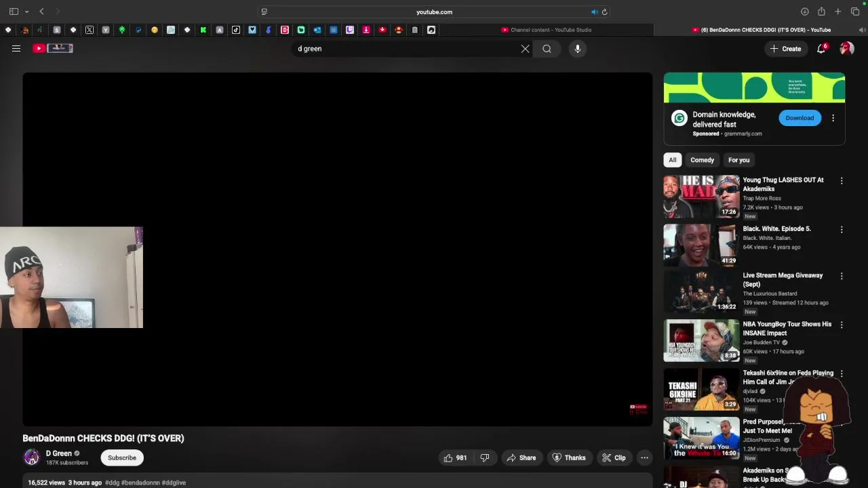
Task: Run search with the magnifier button
Action: click(547, 49)
